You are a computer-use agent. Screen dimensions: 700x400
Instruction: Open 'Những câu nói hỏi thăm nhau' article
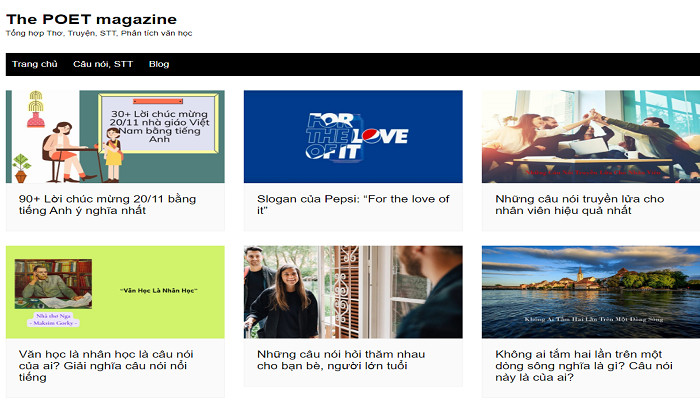tap(345, 360)
